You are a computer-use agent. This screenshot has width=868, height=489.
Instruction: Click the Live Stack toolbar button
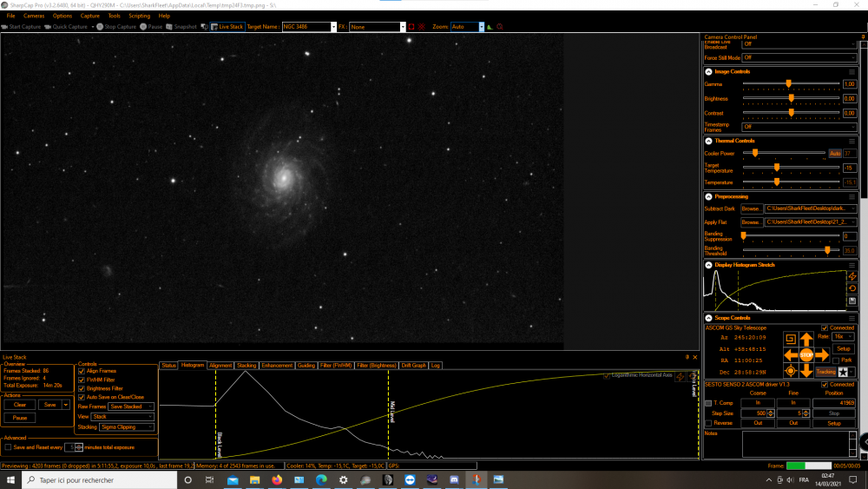227,27
